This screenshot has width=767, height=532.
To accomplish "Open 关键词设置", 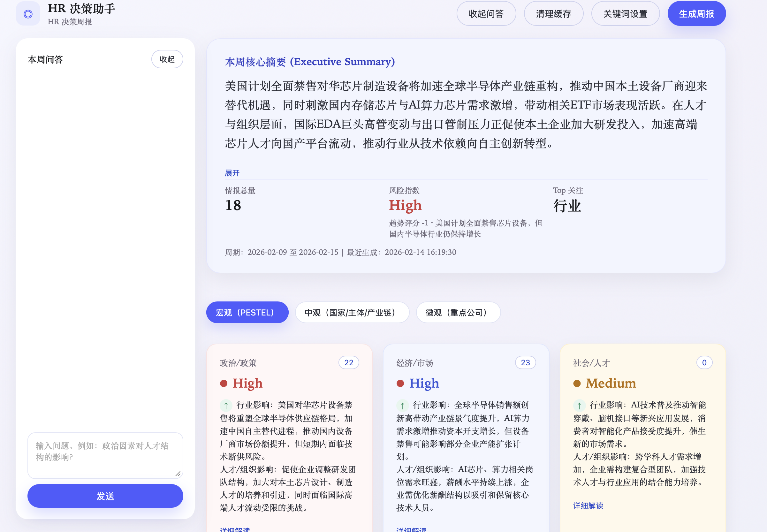I will click(x=625, y=14).
